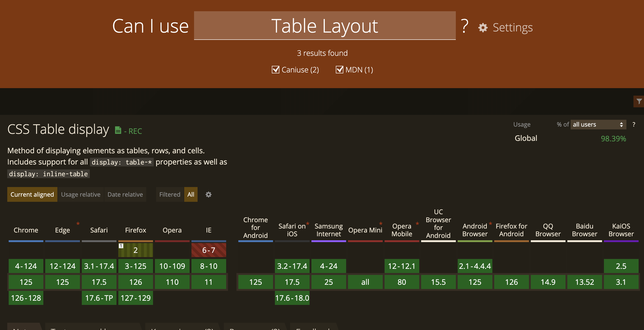This screenshot has width=644, height=330.
Task: Select Chrome 4-124 support cell
Action: tap(26, 266)
